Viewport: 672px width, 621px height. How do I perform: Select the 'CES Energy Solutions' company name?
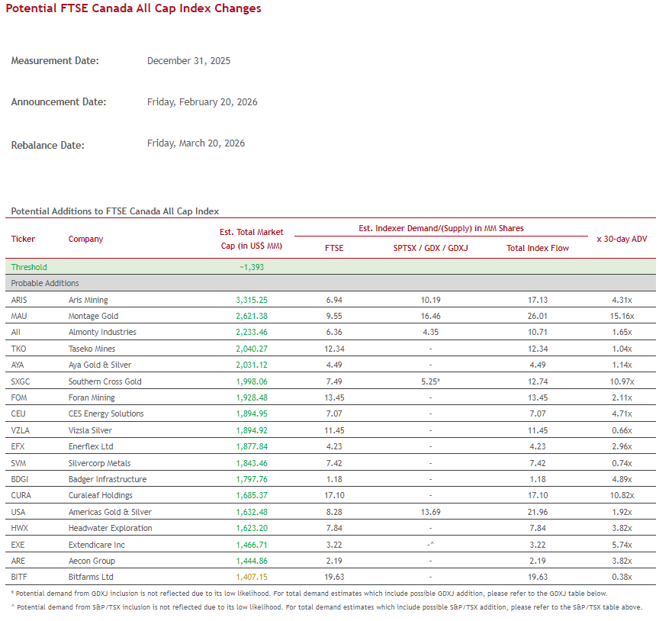[106, 414]
